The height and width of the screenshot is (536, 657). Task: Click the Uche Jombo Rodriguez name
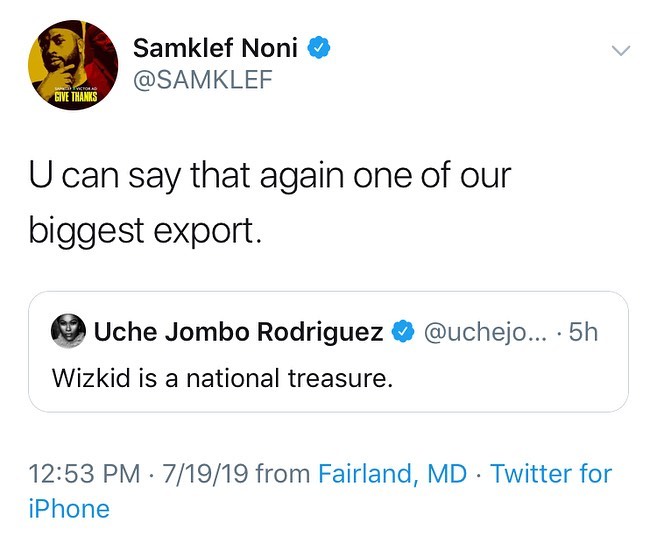tap(237, 332)
